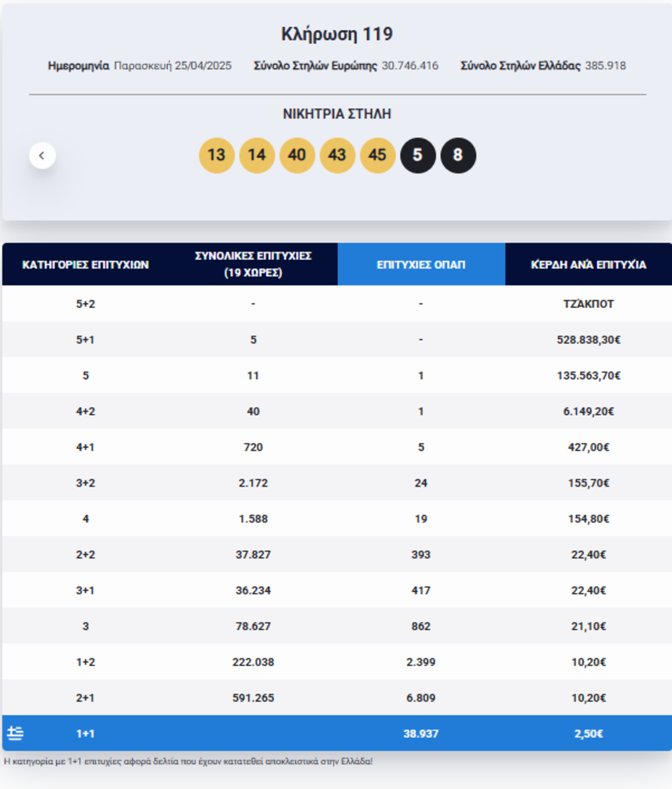Click the total winners value 720

[x=253, y=447]
